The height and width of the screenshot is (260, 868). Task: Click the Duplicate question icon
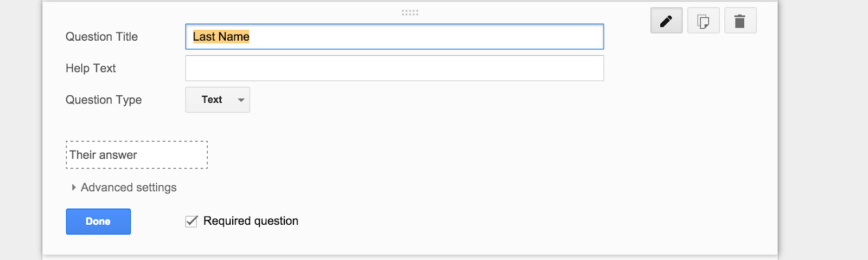703,21
